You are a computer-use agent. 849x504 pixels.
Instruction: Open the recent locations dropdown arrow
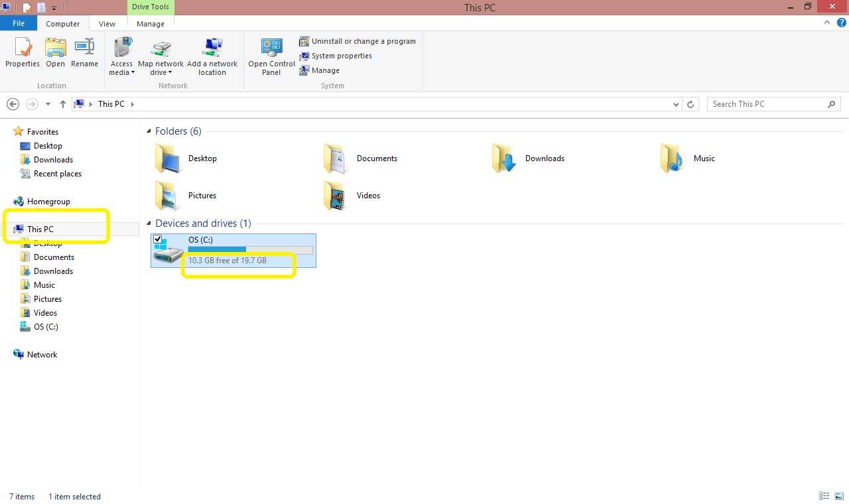tap(48, 104)
